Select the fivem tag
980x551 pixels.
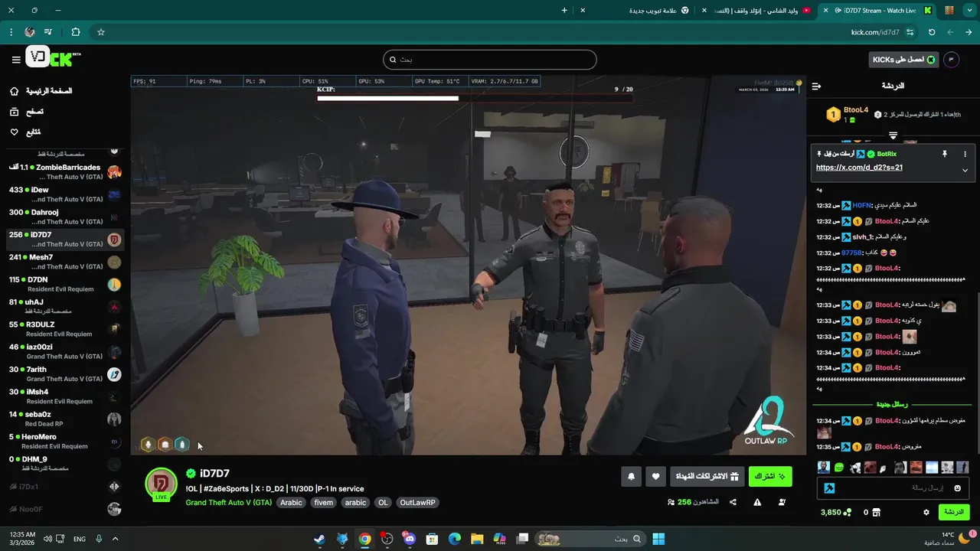[x=323, y=503]
